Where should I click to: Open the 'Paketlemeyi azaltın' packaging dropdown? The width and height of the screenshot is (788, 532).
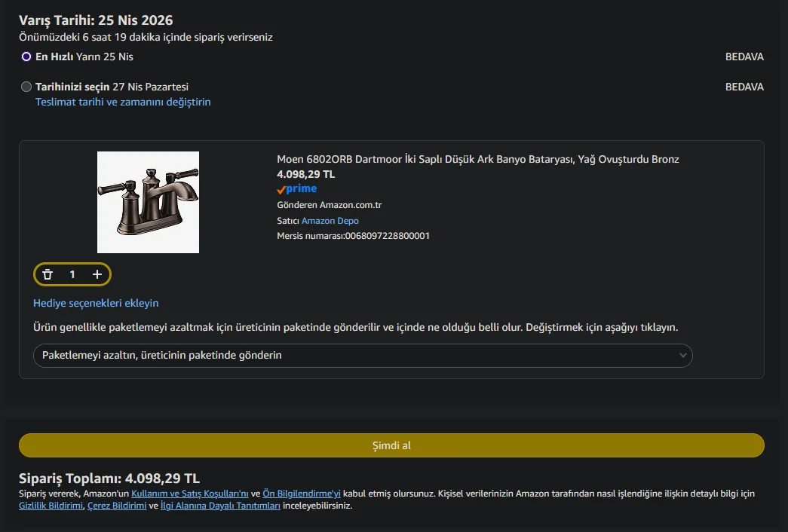363,356
